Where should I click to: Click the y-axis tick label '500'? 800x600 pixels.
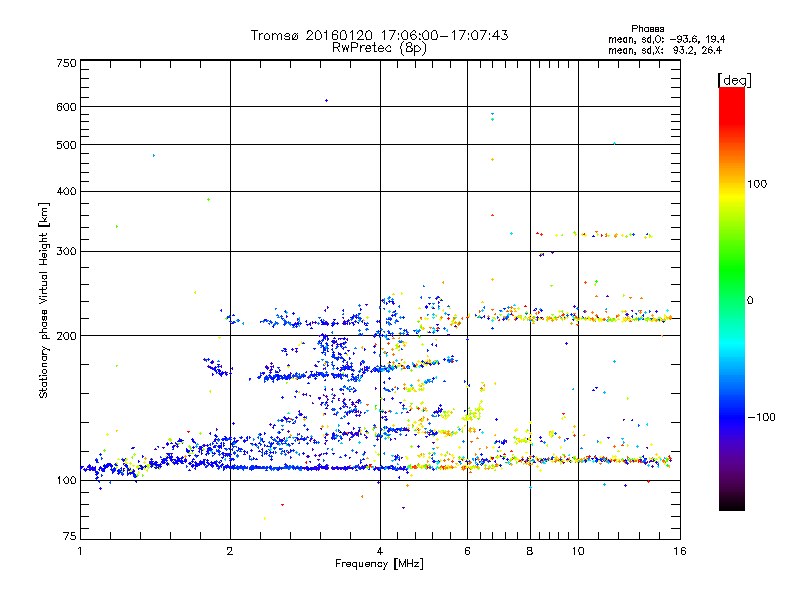[x=66, y=145]
